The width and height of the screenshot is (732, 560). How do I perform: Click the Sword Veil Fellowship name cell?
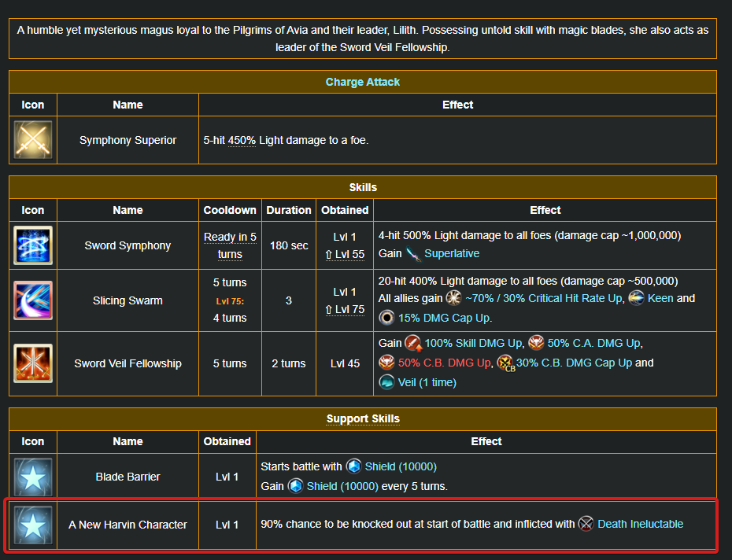128,363
